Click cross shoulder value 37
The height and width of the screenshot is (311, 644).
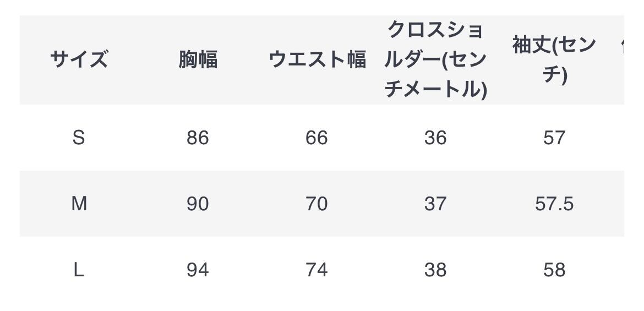point(435,204)
